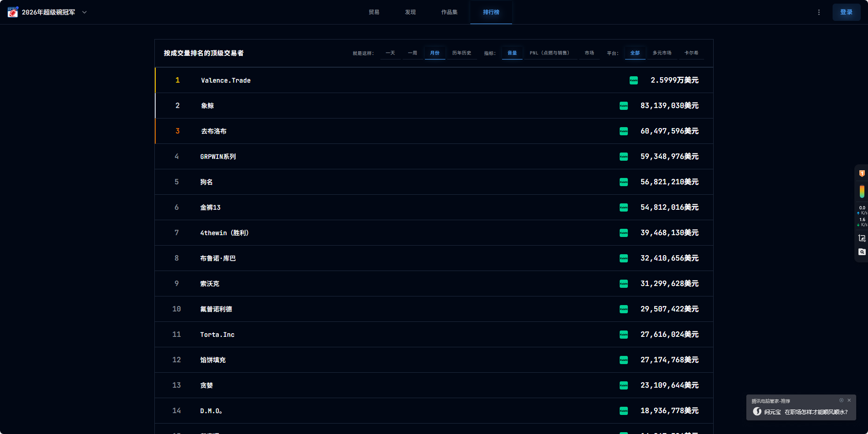Click the orange shield icon in side widget
This screenshot has width=868, height=434.
[862, 173]
